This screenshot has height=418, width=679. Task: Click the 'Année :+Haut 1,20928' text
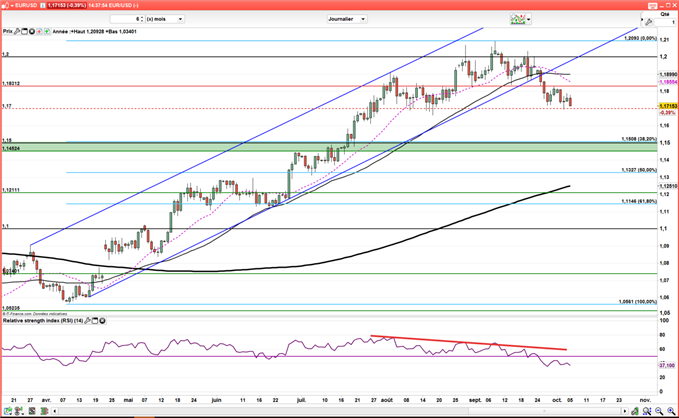tap(78, 31)
